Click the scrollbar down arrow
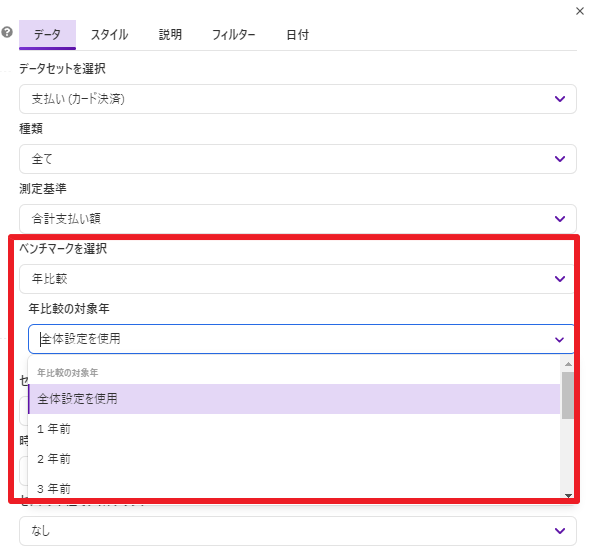This screenshot has width=592, height=556. [567, 495]
